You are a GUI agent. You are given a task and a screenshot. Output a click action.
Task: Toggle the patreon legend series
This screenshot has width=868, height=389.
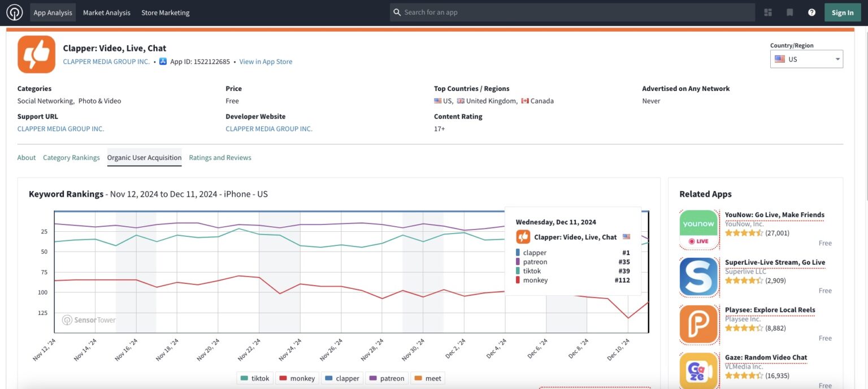coord(387,378)
